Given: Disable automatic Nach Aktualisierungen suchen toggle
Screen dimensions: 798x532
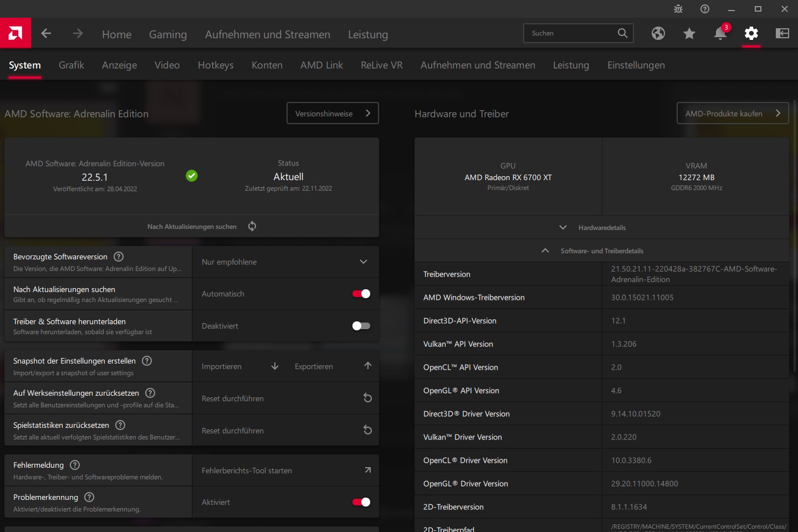Looking at the screenshot, I should pos(361,294).
